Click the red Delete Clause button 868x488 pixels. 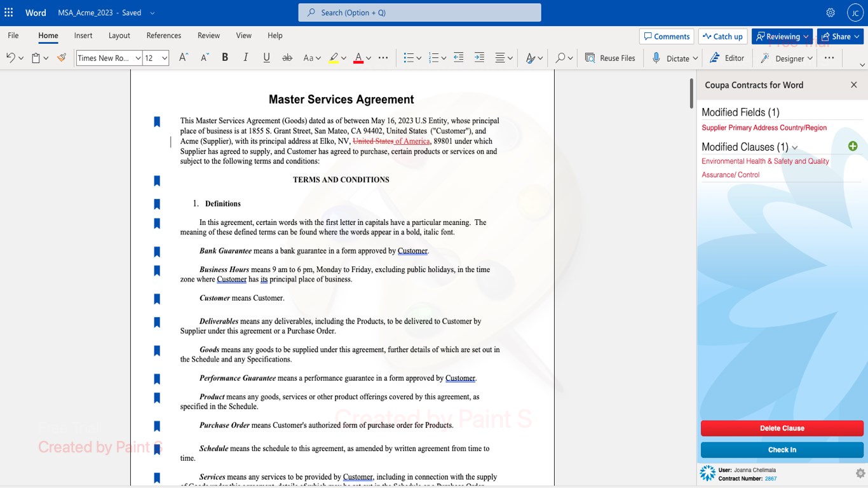[x=782, y=428]
